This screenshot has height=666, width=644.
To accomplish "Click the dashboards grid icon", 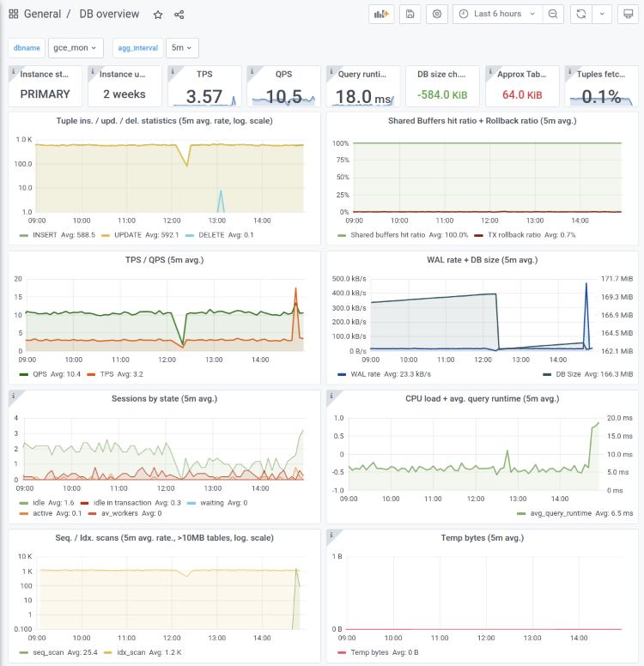I will 13,15.
